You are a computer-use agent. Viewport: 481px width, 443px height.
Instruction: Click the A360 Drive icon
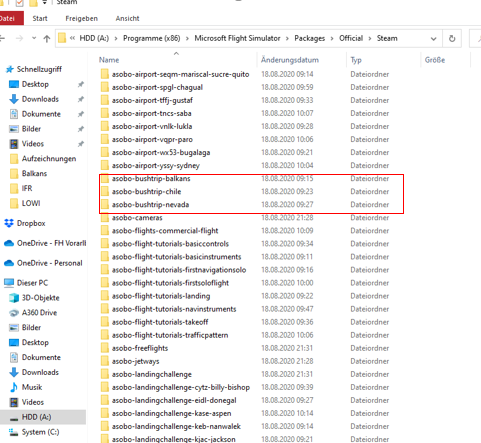14,313
